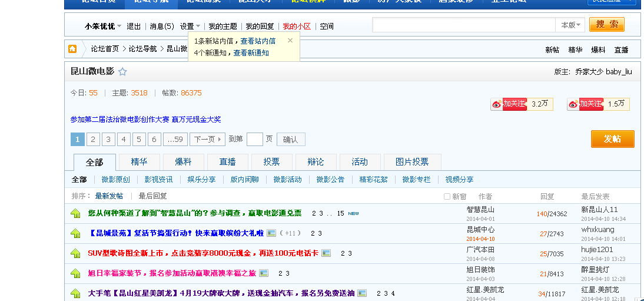
Task: Sort threads by 最后回复
Action: click(153, 196)
